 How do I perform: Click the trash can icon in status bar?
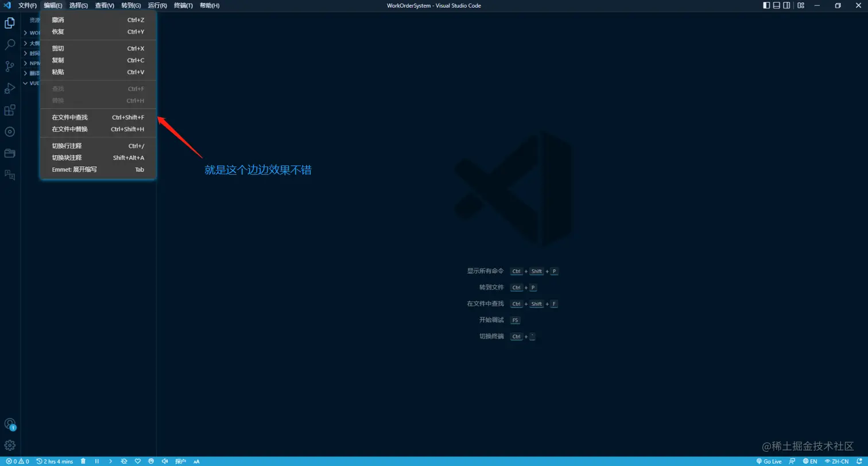tap(83, 461)
